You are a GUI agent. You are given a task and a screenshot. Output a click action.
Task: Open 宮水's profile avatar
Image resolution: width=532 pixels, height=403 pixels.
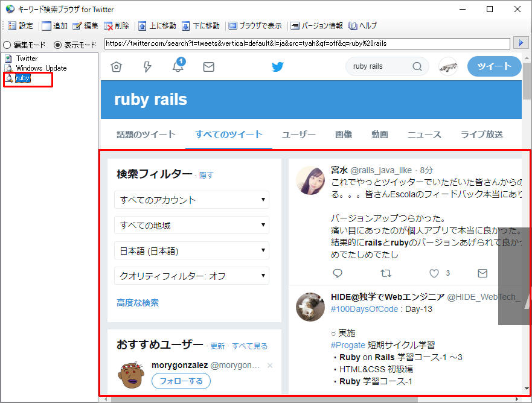(310, 180)
